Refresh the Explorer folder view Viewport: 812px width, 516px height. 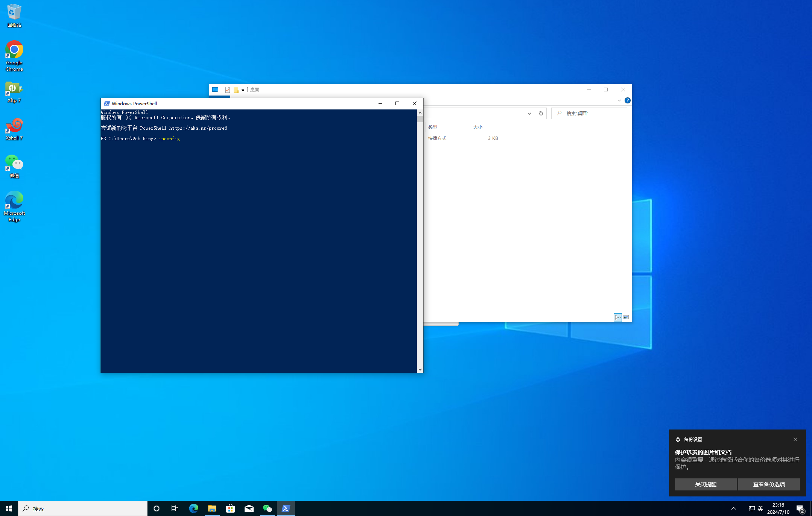click(x=541, y=113)
